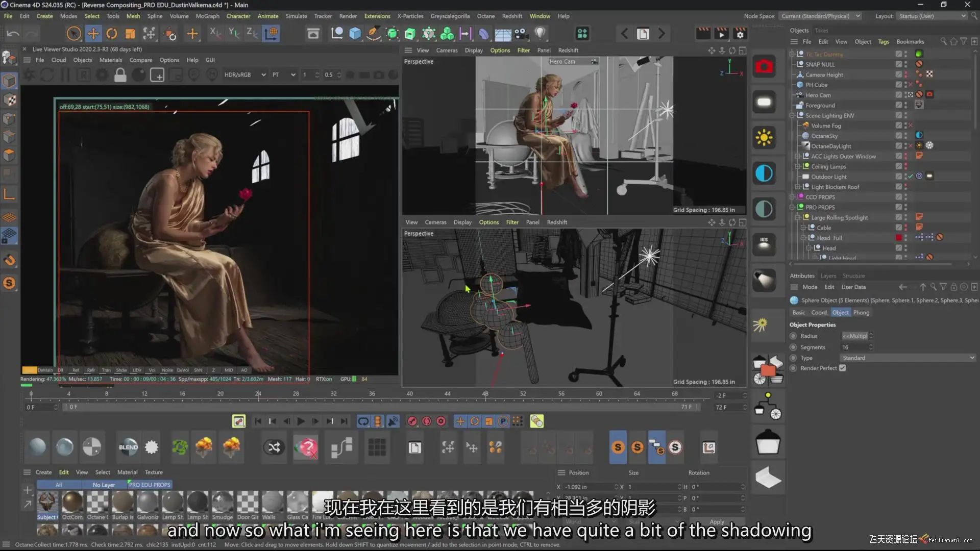Image resolution: width=980 pixels, height=551 pixels.
Task: Select the Rotate tool in top toolbar
Action: [112, 34]
